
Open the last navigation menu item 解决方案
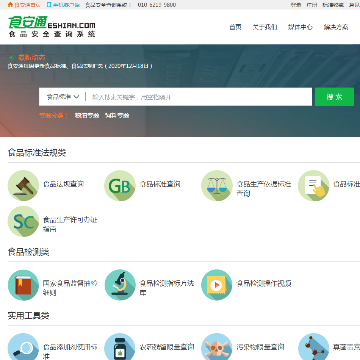point(336,27)
